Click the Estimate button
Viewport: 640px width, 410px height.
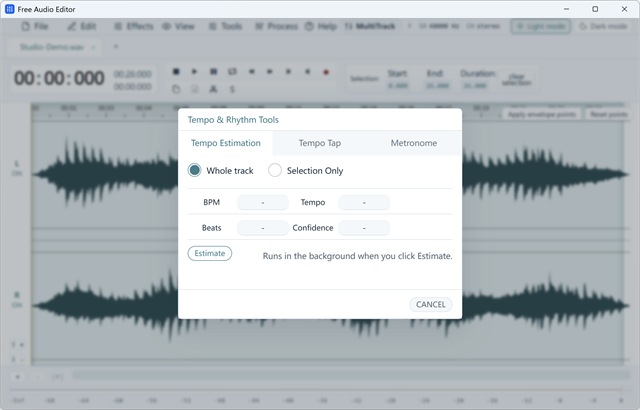coord(210,253)
